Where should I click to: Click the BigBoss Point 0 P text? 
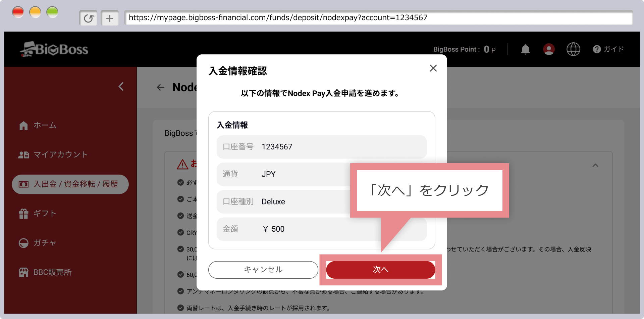pos(465,49)
